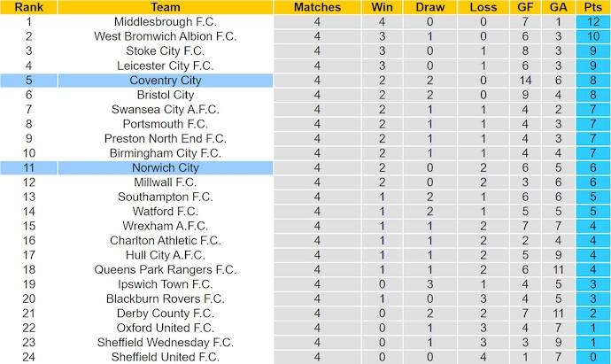Open the Middlesbrough F.C. team entry
This screenshot has width=611, height=364.
pos(166,22)
